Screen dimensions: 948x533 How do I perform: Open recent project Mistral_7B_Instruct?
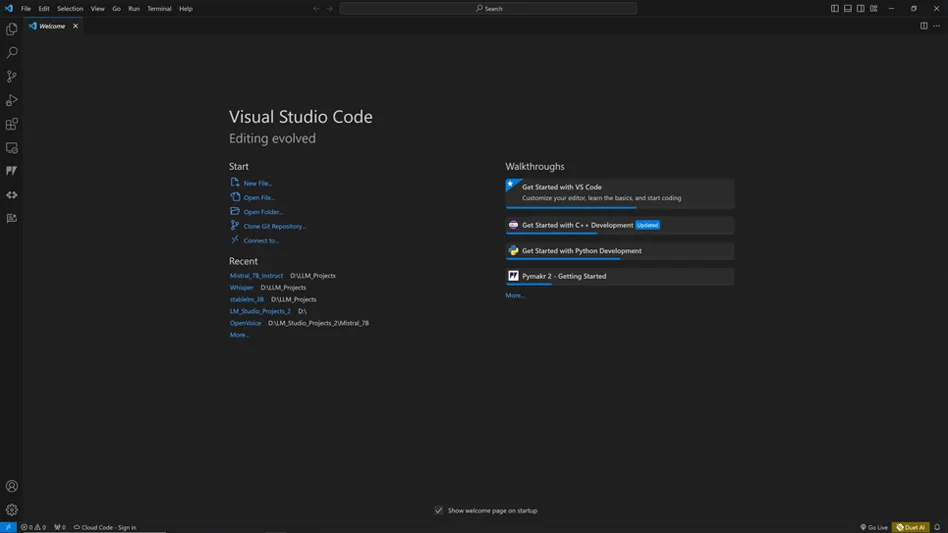[x=256, y=276]
